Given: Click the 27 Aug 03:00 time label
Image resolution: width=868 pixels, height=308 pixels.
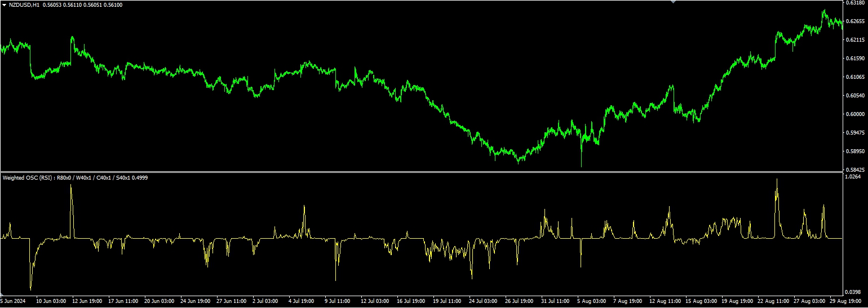Looking at the screenshot, I should 809,301.
